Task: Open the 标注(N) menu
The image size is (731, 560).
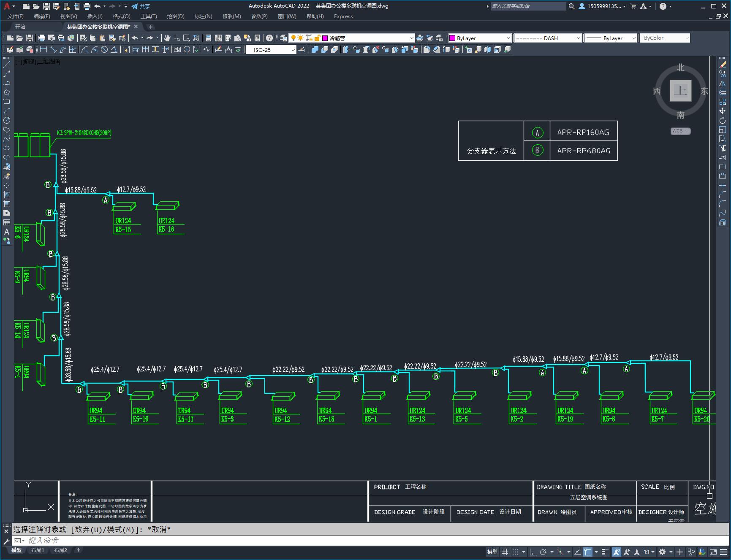Action: click(203, 16)
